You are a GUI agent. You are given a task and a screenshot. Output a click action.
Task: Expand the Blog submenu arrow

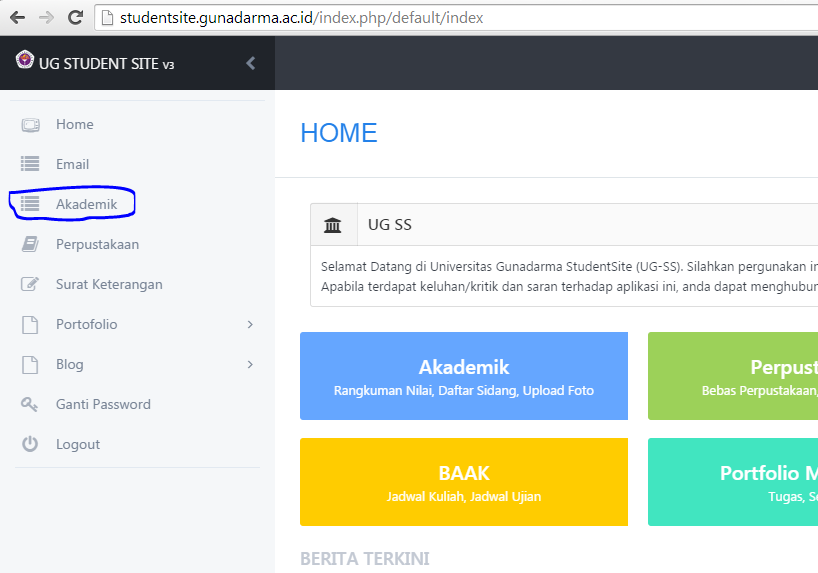(x=250, y=364)
